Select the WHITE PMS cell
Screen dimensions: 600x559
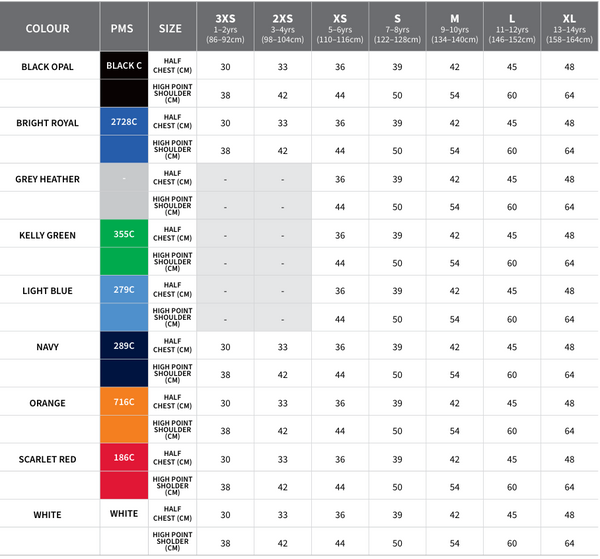124,514
